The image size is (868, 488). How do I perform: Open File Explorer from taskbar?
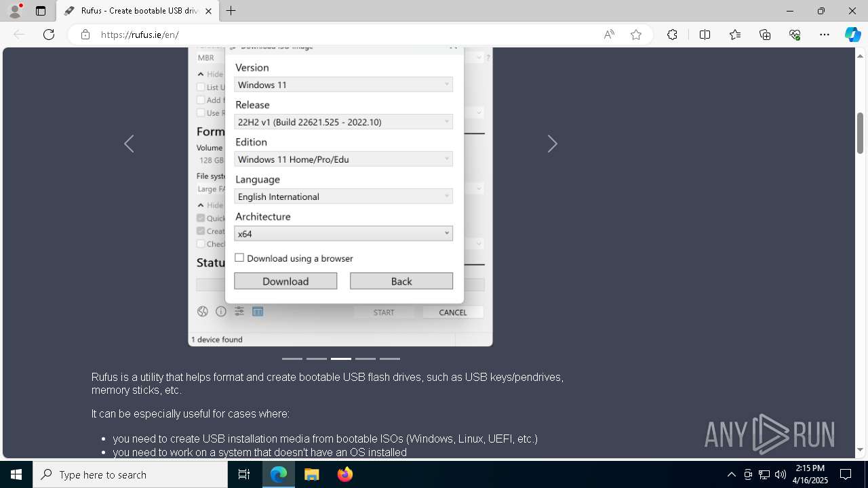click(311, 474)
